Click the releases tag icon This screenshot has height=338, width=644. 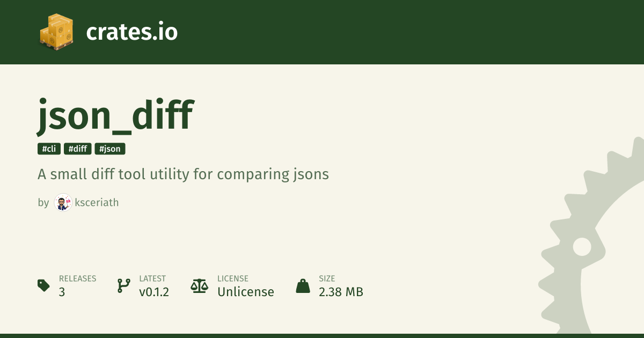[x=44, y=285]
